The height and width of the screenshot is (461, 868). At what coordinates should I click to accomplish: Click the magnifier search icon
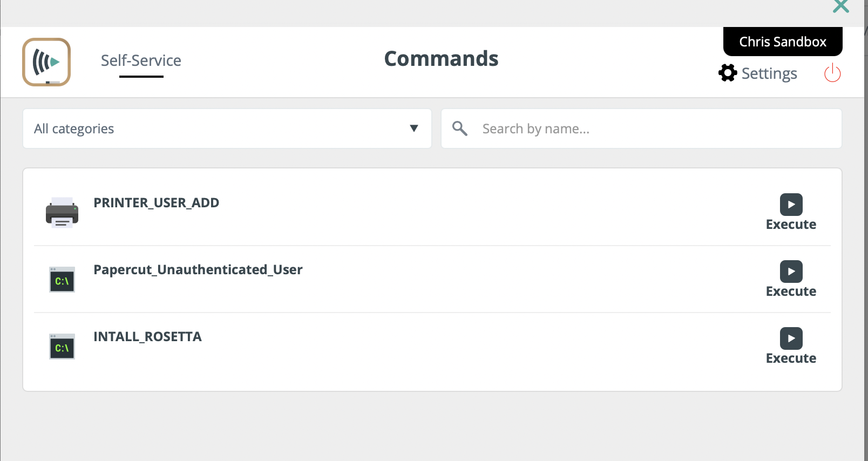pyautogui.click(x=460, y=128)
